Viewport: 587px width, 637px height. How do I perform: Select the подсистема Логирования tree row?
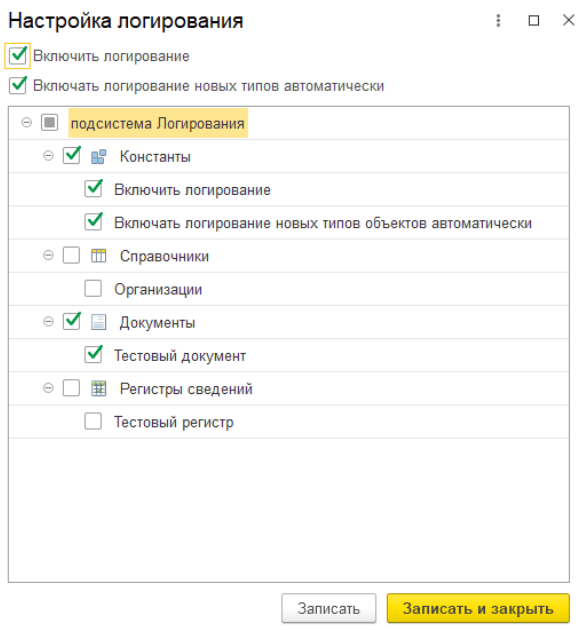click(x=288, y=123)
